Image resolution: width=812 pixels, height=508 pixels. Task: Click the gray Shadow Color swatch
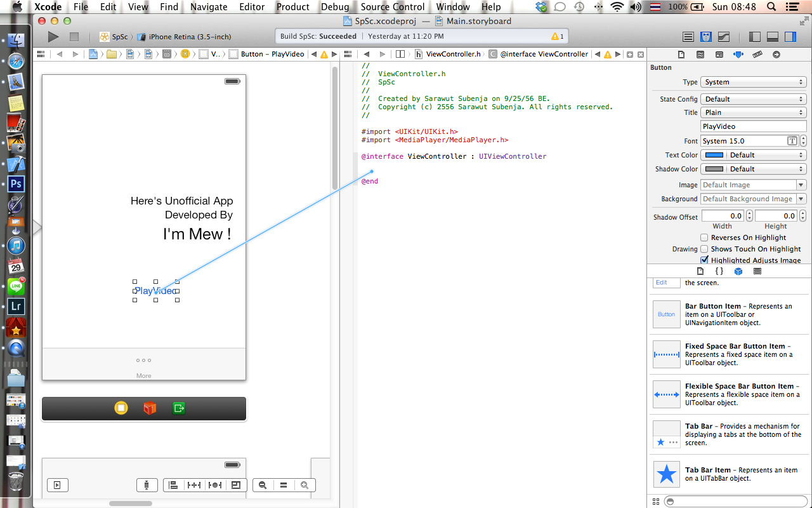point(714,169)
